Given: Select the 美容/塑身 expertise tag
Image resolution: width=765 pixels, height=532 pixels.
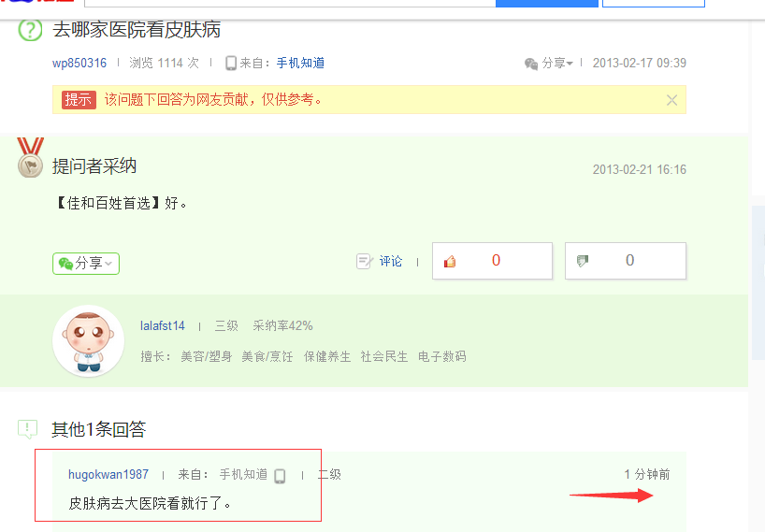Looking at the screenshot, I should click(x=206, y=356).
